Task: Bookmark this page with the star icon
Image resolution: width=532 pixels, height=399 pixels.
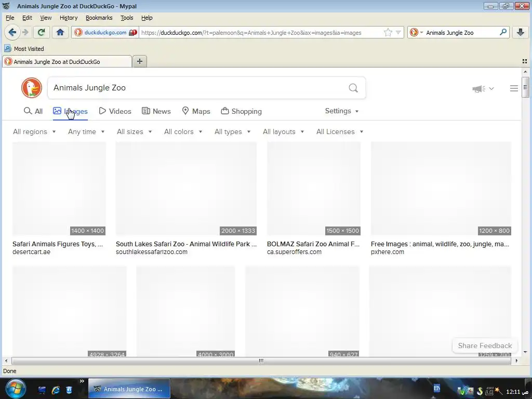Action: point(388,32)
